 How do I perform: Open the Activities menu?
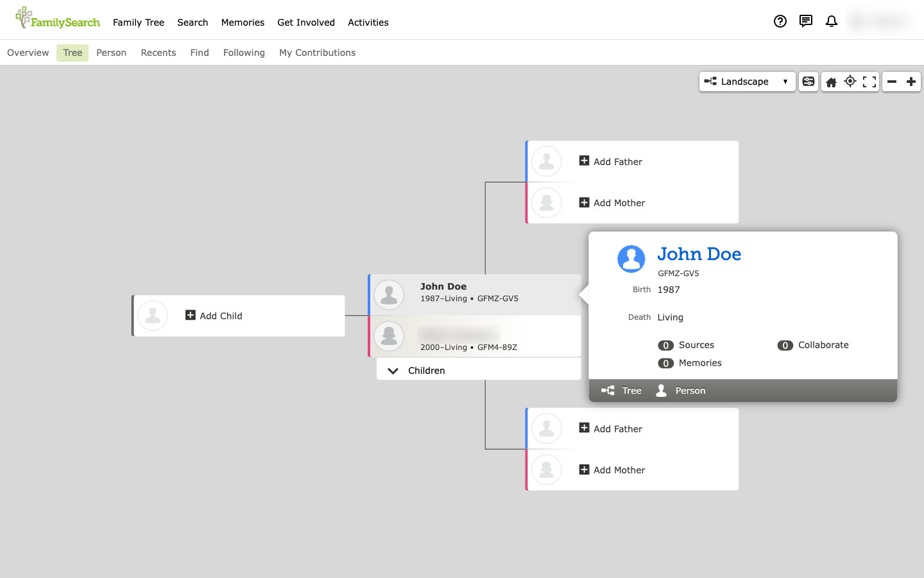[x=368, y=22]
